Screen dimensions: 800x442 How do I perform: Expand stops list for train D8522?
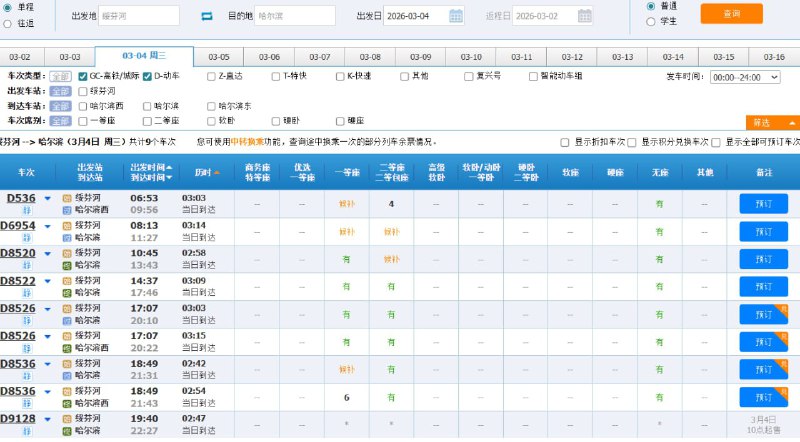click(x=47, y=282)
